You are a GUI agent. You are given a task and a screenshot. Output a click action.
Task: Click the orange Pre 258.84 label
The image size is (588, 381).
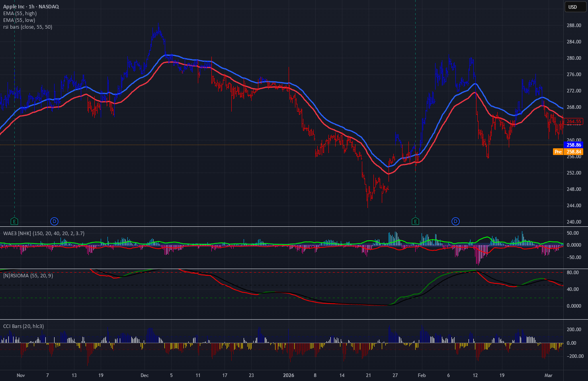[568, 152]
